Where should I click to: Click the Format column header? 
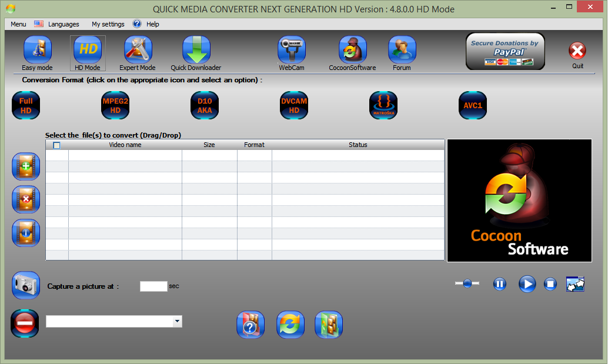(x=255, y=145)
